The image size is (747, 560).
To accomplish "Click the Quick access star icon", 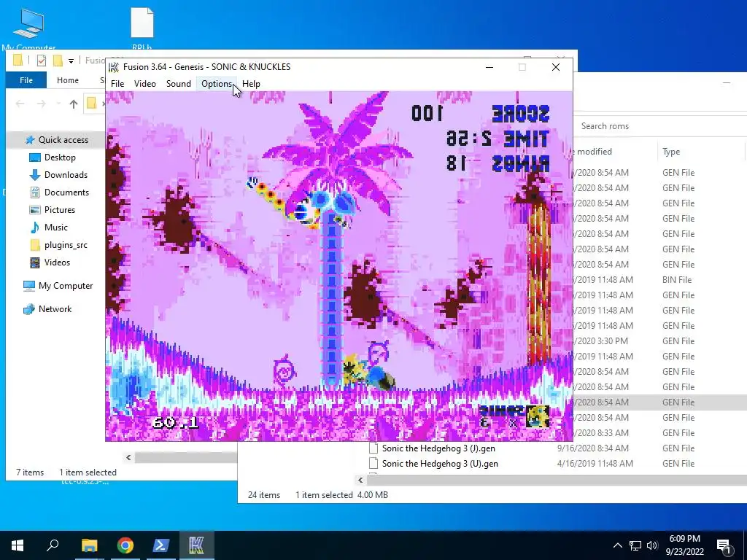I will pos(29,140).
